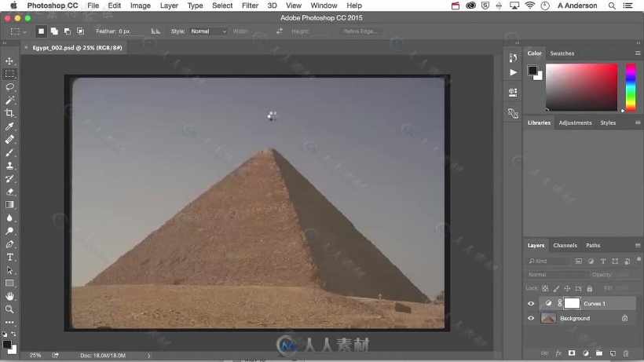This screenshot has height=362, width=644.
Task: Switch to the Paths tab
Action: 593,246
